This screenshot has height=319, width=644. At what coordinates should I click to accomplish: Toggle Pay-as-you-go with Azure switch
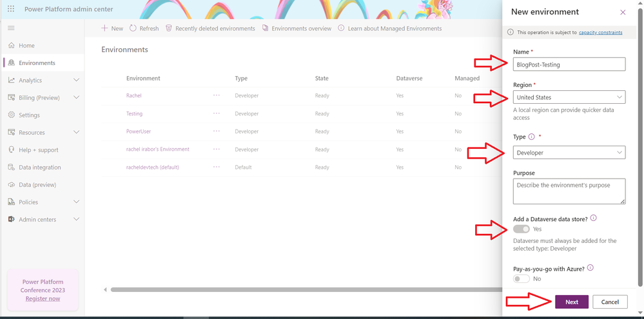(522, 279)
